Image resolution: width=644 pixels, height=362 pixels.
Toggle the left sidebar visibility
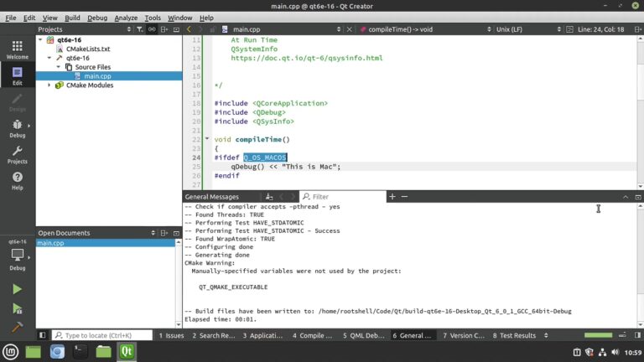(42, 335)
